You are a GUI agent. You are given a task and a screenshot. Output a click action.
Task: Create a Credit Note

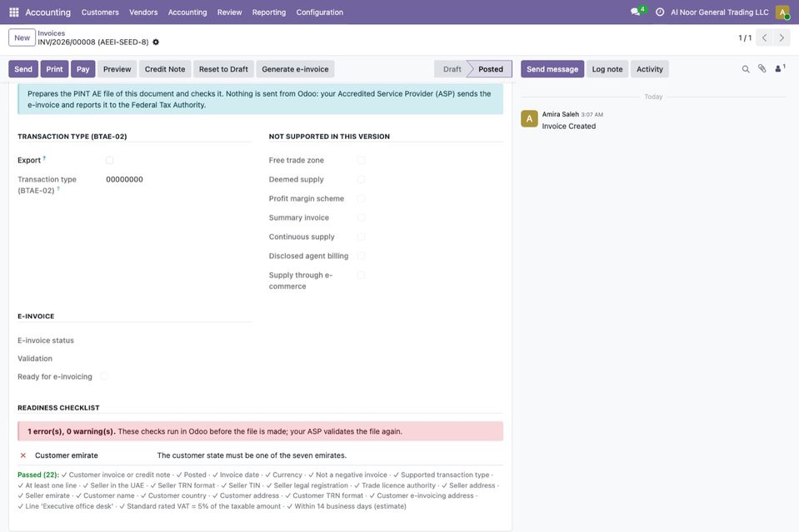(x=165, y=69)
